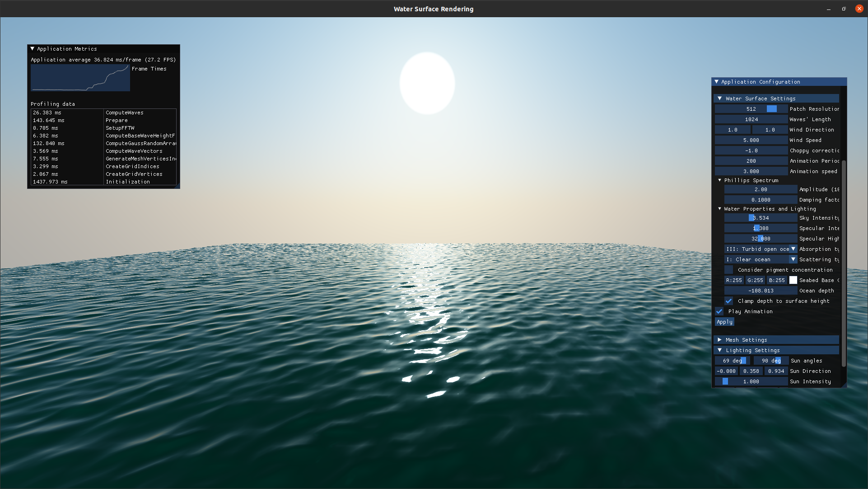
Task: Click the window restore button
Action: pyautogui.click(x=844, y=9)
